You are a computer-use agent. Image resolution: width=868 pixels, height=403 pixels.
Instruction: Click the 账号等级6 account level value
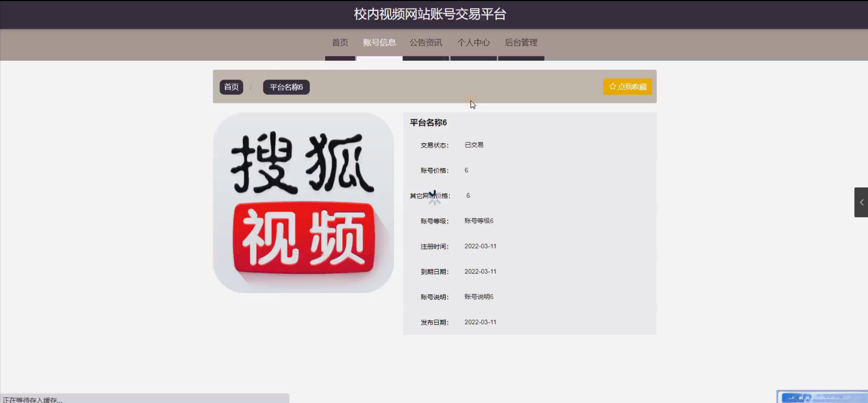click(479, 221)
